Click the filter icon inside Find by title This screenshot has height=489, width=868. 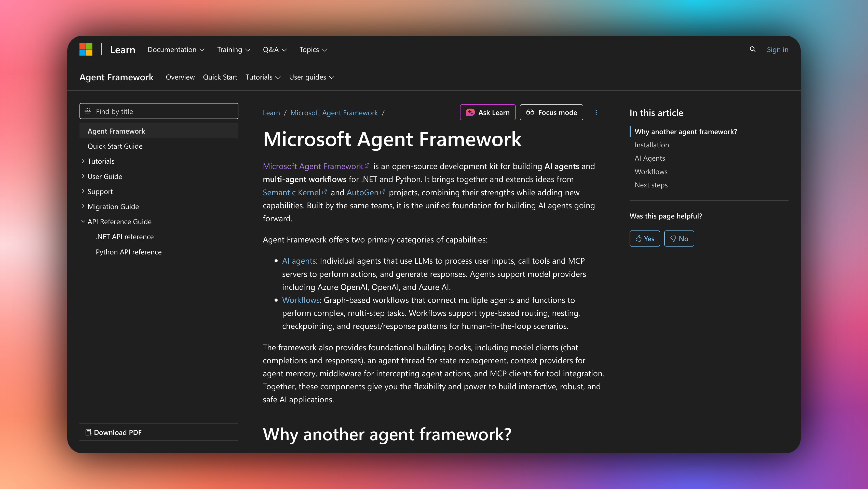pyautogui.click(x=88, y=111)
